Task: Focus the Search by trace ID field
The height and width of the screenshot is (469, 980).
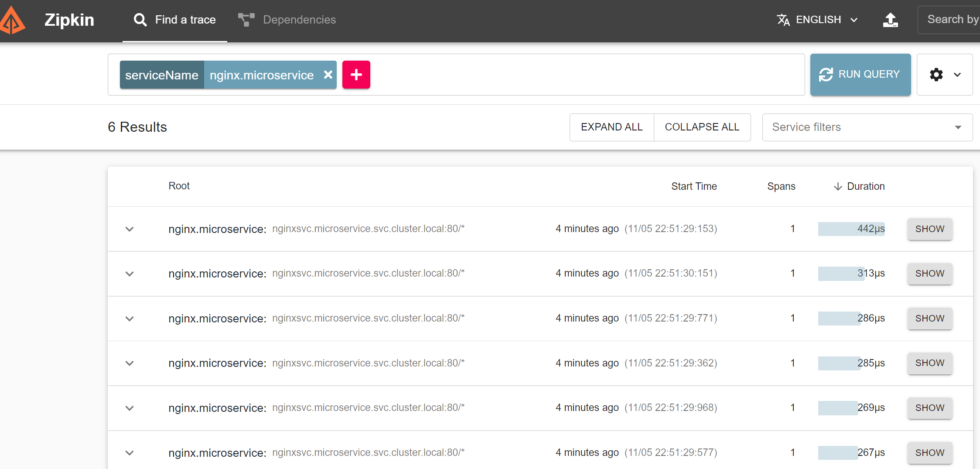Action: [x=949, y=20]
